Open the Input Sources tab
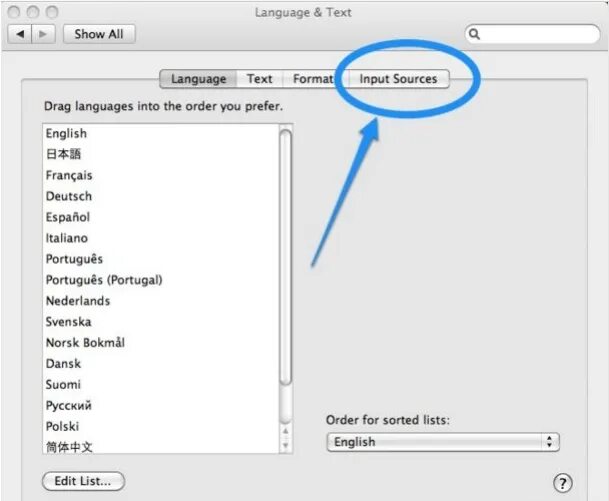 [x=398, y=79]
